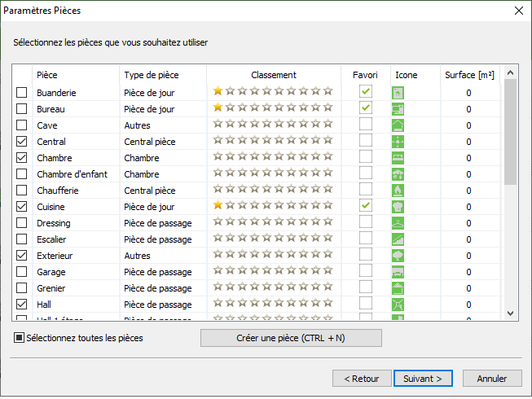Click the Escalier room icon
Viewport: 532px width, 399px height.
click(x=398, y=239)
